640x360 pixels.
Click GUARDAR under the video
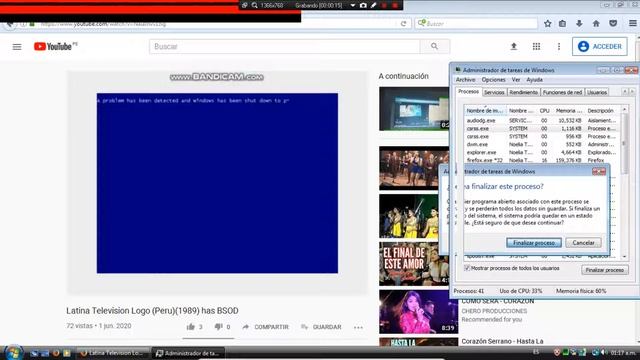point(321,327)
